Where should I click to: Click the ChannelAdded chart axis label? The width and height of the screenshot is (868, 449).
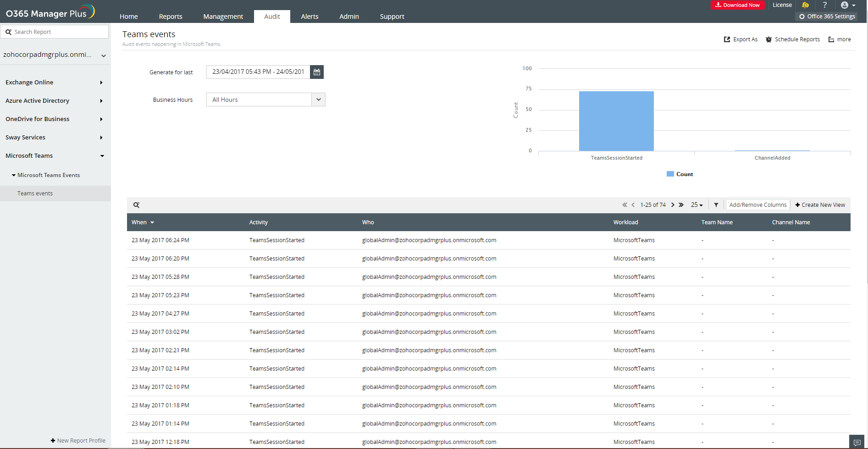coord(772,158)
